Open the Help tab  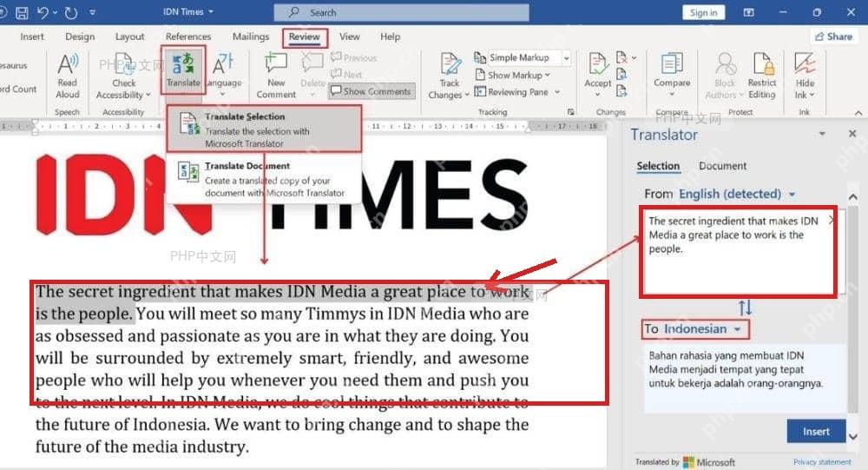point(391,36)
